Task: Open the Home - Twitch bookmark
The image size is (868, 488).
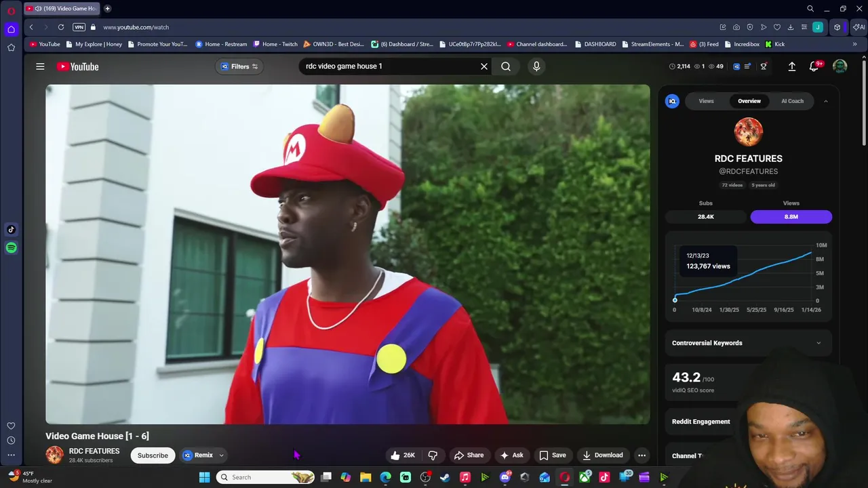Action: [276, 44]
